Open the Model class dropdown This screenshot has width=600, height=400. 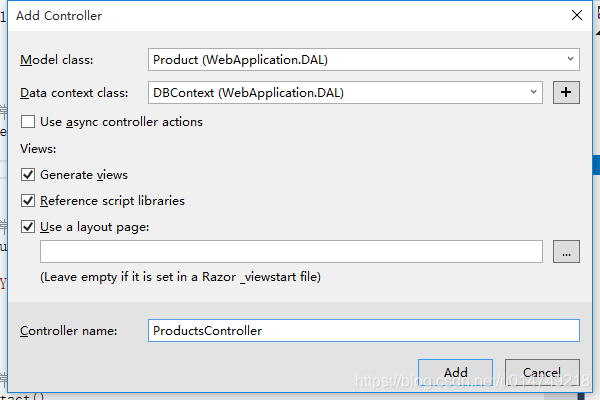pyautogui.click(x=364, y=59)
